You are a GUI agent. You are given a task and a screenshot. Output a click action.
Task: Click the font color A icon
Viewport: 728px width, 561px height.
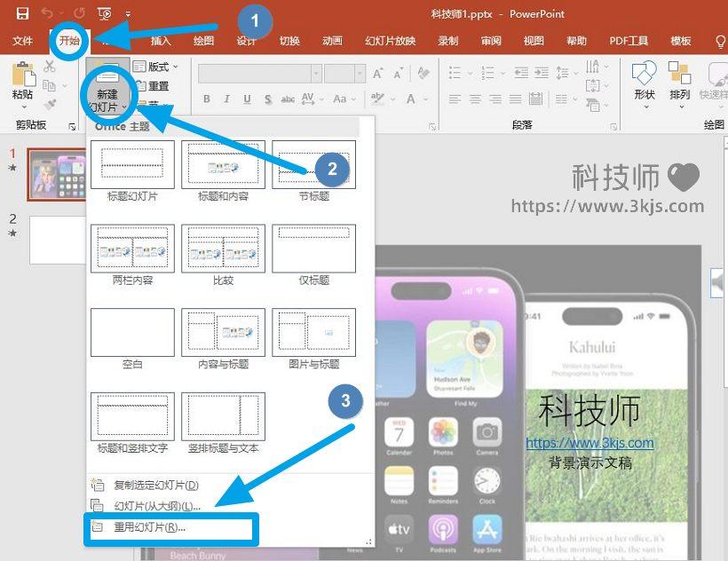pos(411,99)
